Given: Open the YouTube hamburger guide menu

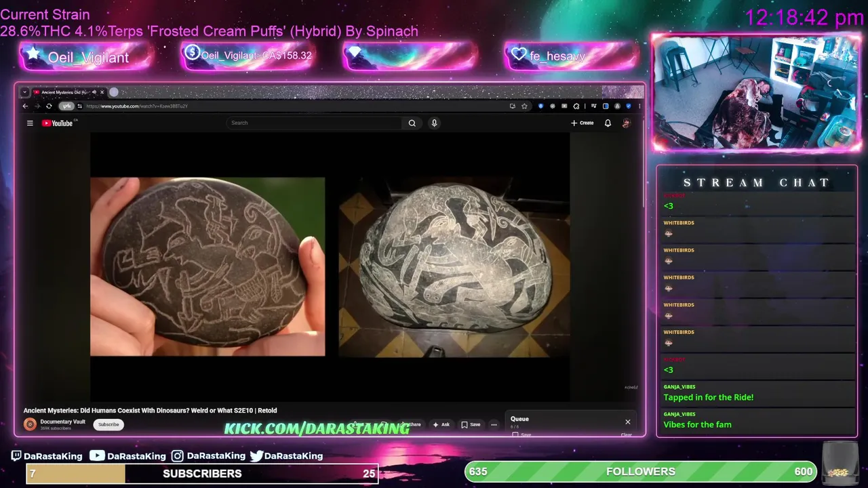Looking at the screenshot, I should click(x=30, y=123).
